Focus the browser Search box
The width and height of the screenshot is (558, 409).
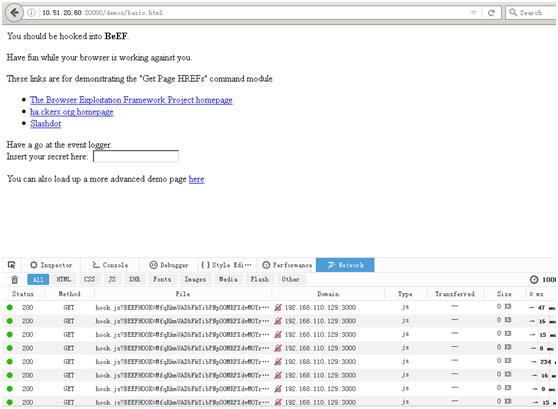click(x=532, y=13)
